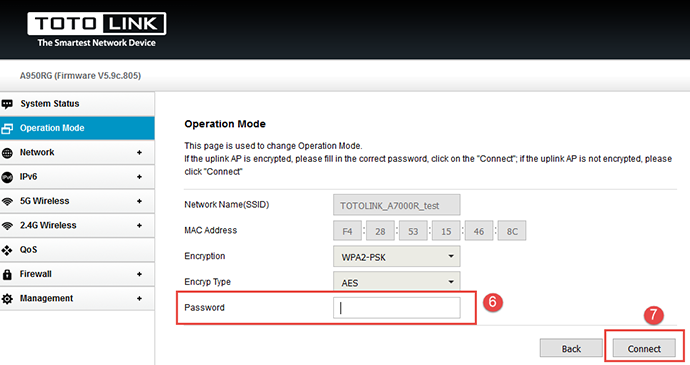Image resolution: width=690 pixels, height=365 pixels.
Task: Click the QoS arrows icon
Action: 7,250
